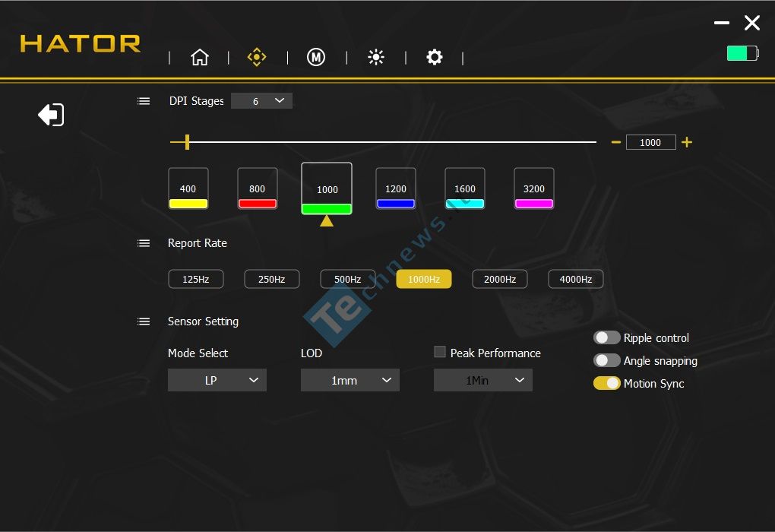Click the Mode Select label
The width and height of the screenshot is (775, 532).
point(198,353)
